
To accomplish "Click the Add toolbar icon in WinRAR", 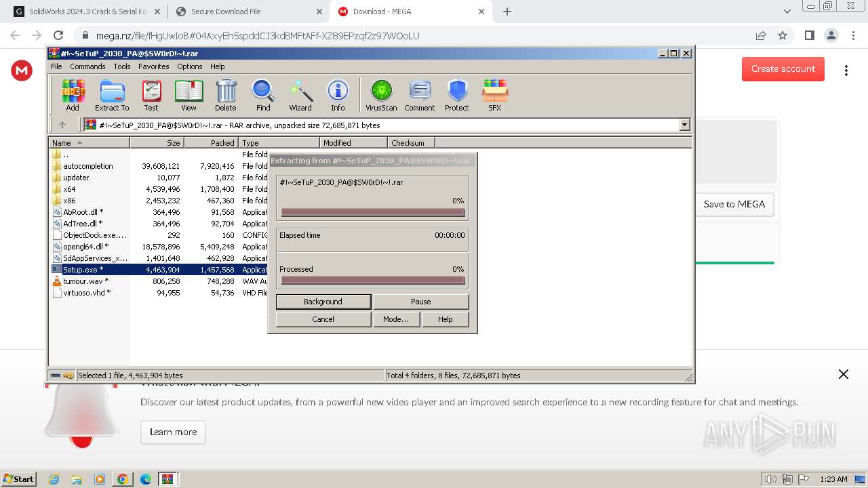I will point(73,95).
